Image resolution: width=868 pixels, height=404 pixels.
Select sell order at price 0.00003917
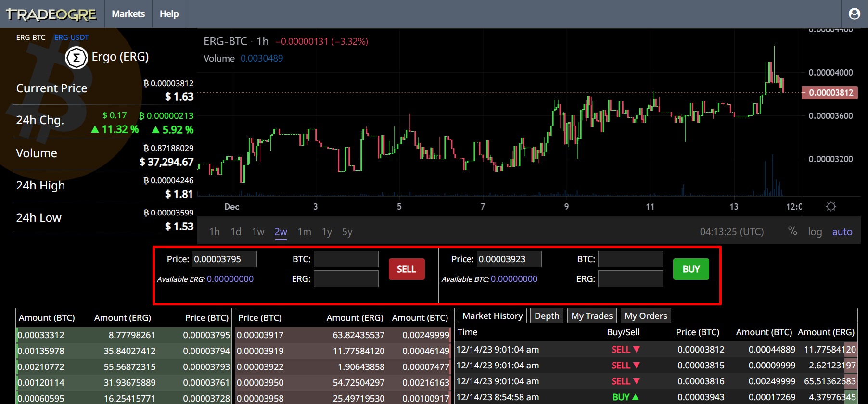pos(343,335)
